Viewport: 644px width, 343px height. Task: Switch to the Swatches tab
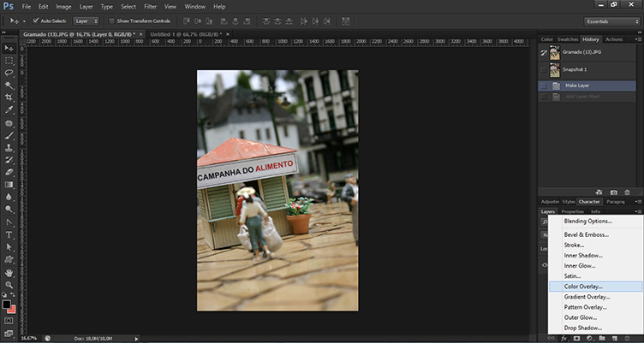click(x=568, y=39)
